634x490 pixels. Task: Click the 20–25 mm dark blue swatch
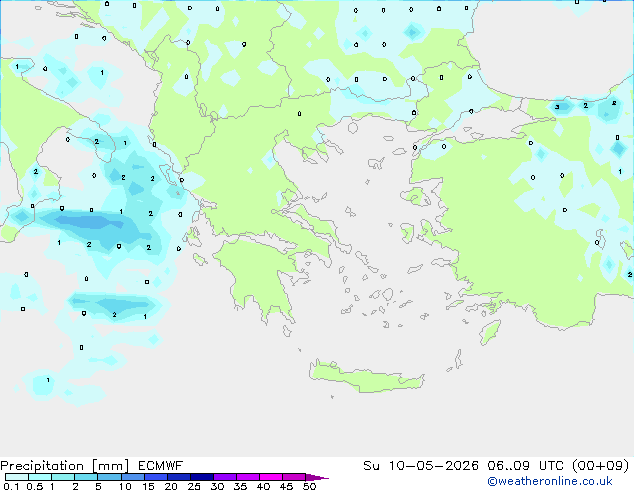179,477
